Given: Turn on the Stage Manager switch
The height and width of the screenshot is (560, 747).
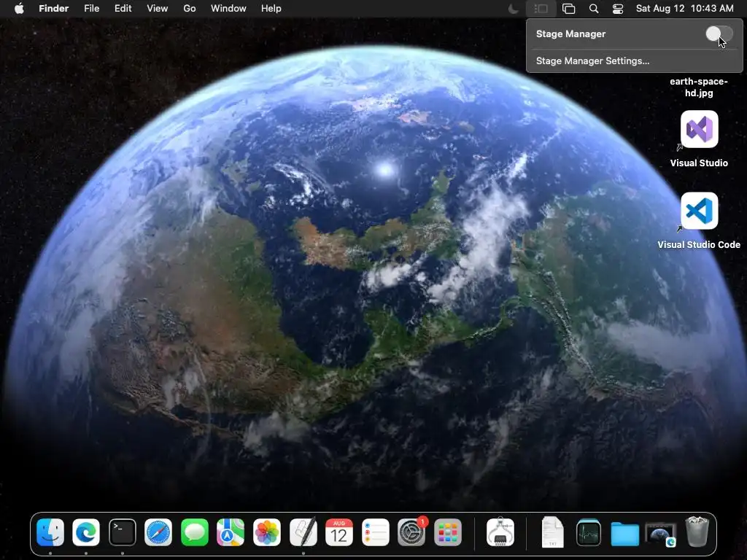Looking at the screenshot, I should click(719, 34).
